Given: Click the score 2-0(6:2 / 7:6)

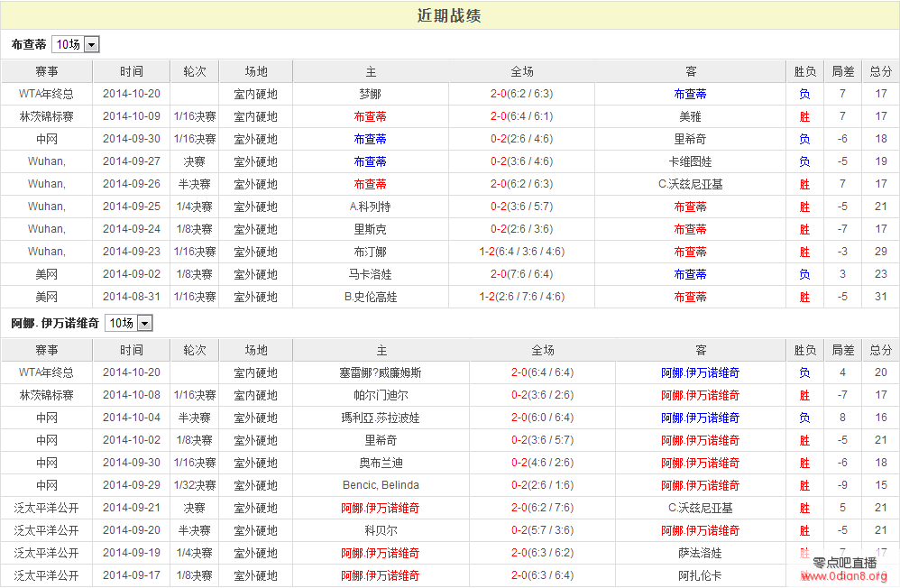Looking at the screenshot, I should (542, 508).
